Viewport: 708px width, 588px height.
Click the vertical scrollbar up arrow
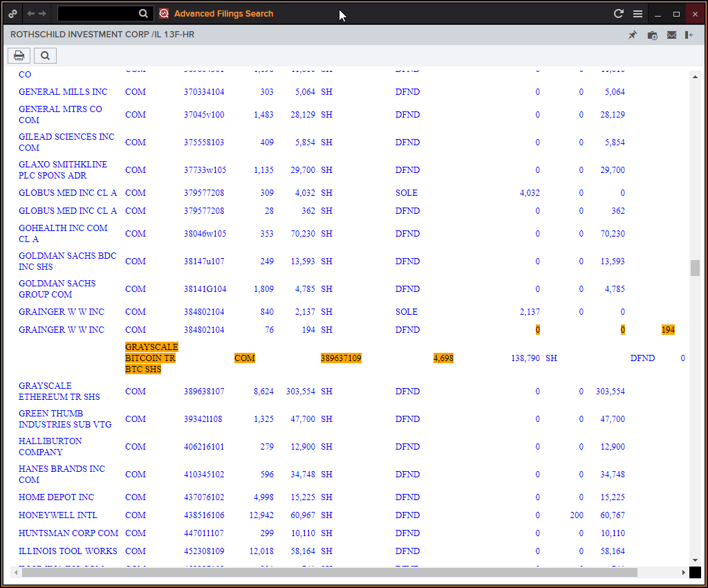pyautogui.click(x=695, y=77)
